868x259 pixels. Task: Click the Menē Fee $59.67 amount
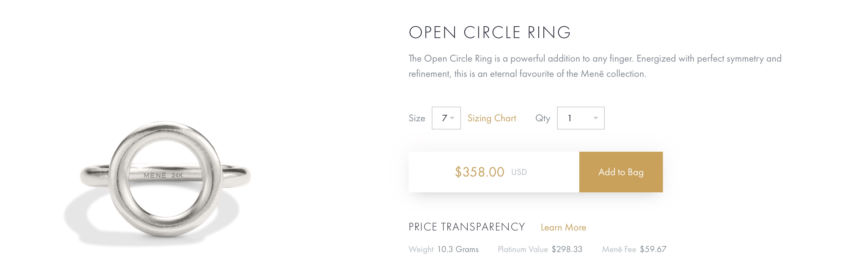pyautogui.click(x=653, y=249)
